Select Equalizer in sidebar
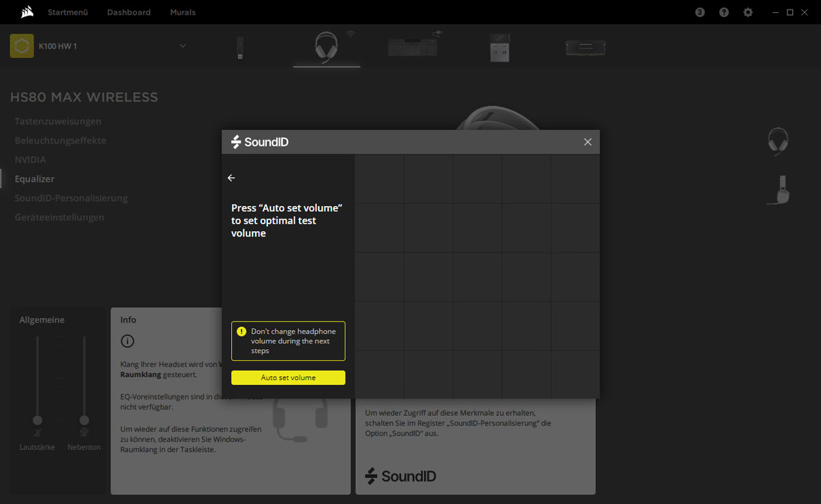The image size is (821, 504). coord(35,178)
